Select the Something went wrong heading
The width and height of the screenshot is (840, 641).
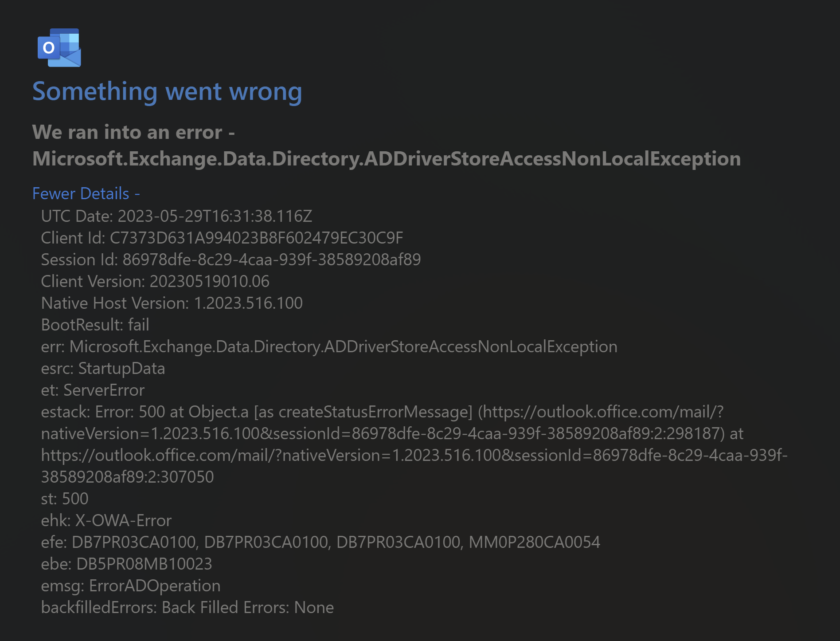[168, 92]
